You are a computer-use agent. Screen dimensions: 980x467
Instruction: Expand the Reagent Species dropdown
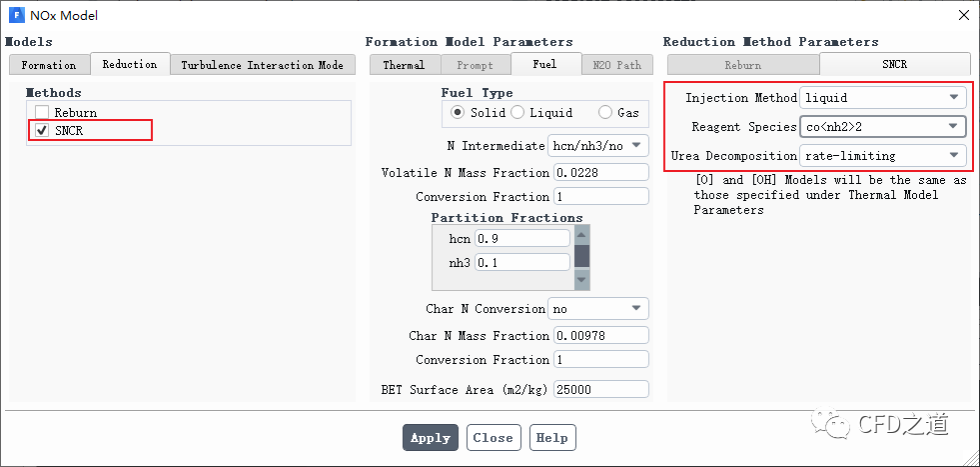[x=882, y=127]
